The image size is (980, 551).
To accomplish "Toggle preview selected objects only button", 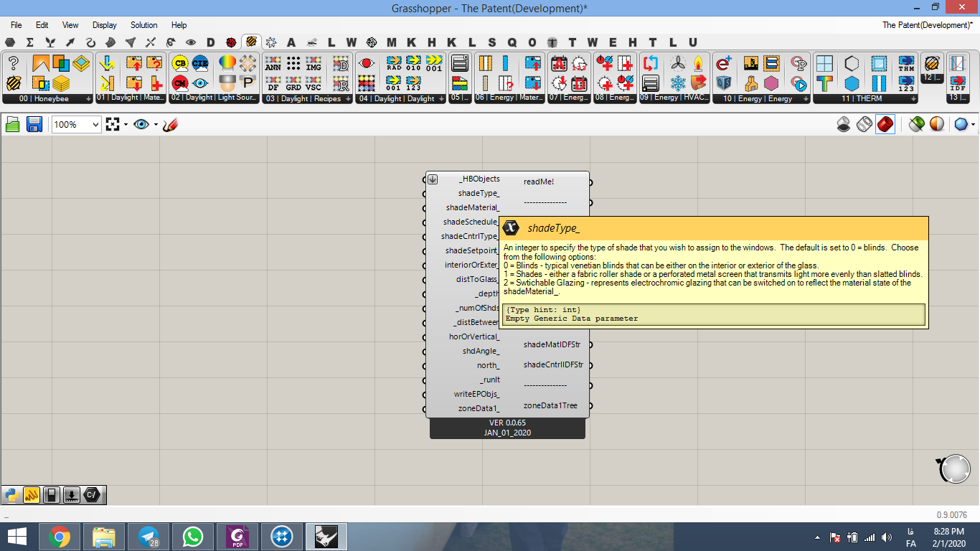I will [916, 124].
